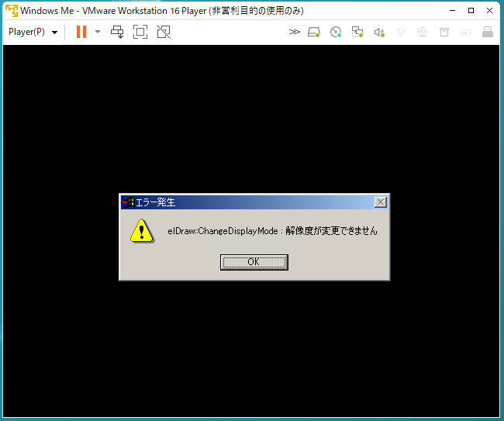The width and height of the screenshot is (504, 421).
Task: Pause the virtual machine
Action: (81, 32)
